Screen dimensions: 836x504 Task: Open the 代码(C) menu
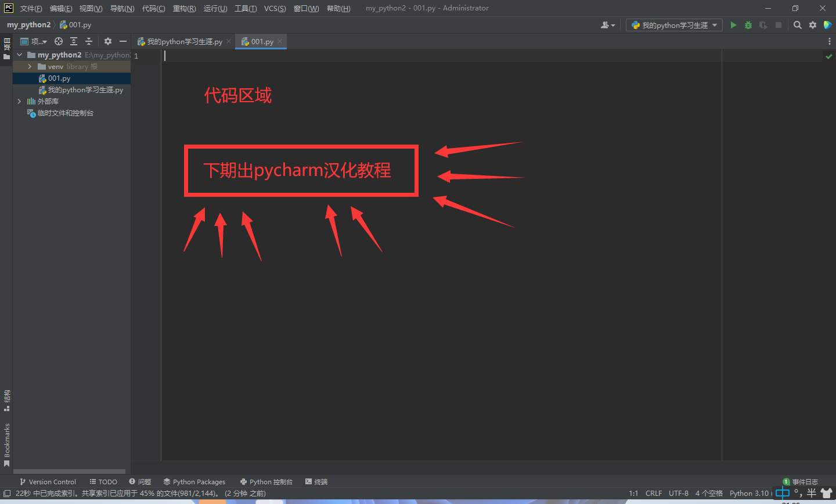[153, 8]
